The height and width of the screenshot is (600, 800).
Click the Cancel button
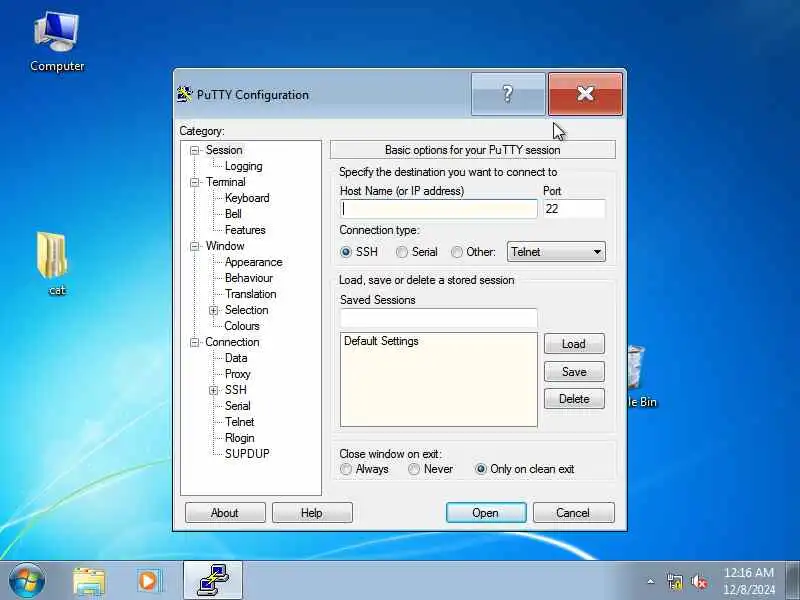(573, 513)
